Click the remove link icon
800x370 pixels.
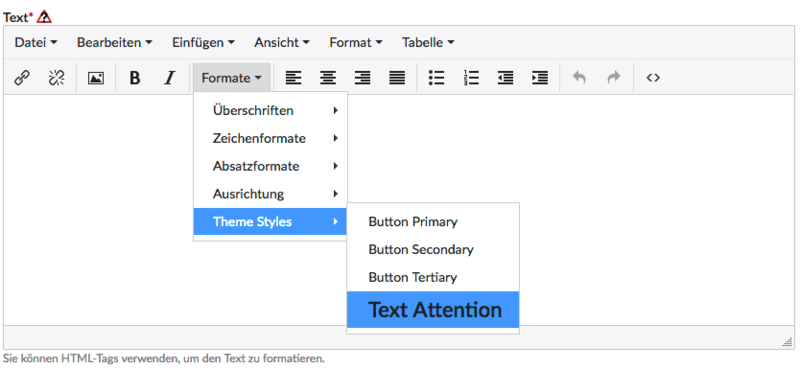[x=56, y=78]
